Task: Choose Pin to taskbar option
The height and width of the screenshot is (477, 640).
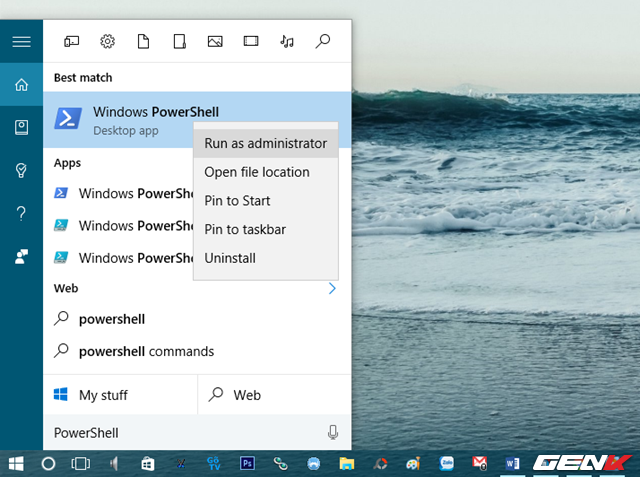Action: (x=245, y=229)
